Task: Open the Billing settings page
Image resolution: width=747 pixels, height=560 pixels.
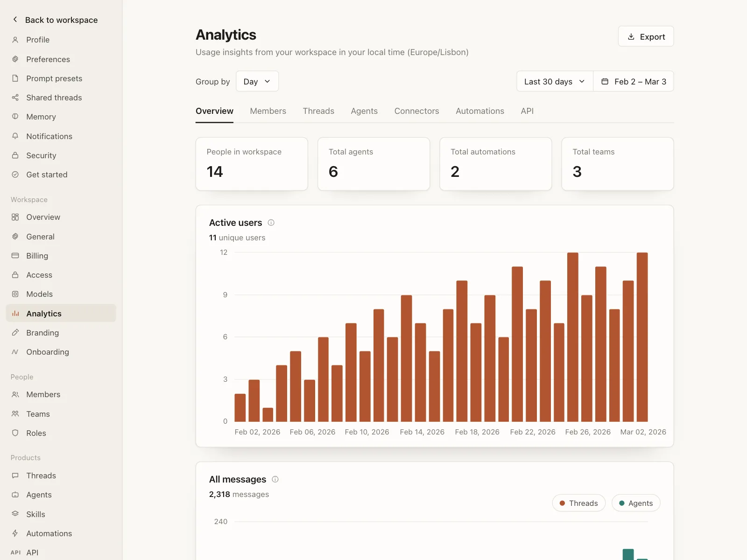Action: pos(61,256)
